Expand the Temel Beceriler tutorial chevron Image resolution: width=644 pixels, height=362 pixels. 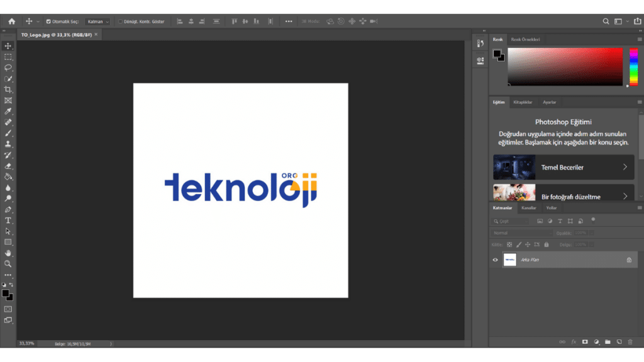click(625, 167)
